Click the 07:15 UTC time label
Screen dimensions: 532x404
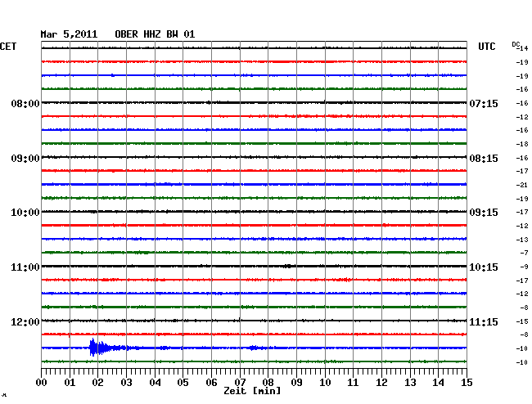tap(484, 103)
